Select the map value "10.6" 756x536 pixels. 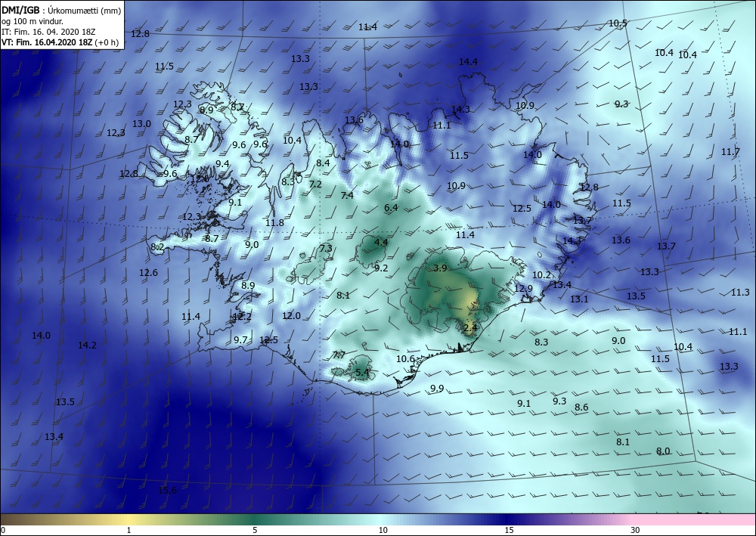405,358
